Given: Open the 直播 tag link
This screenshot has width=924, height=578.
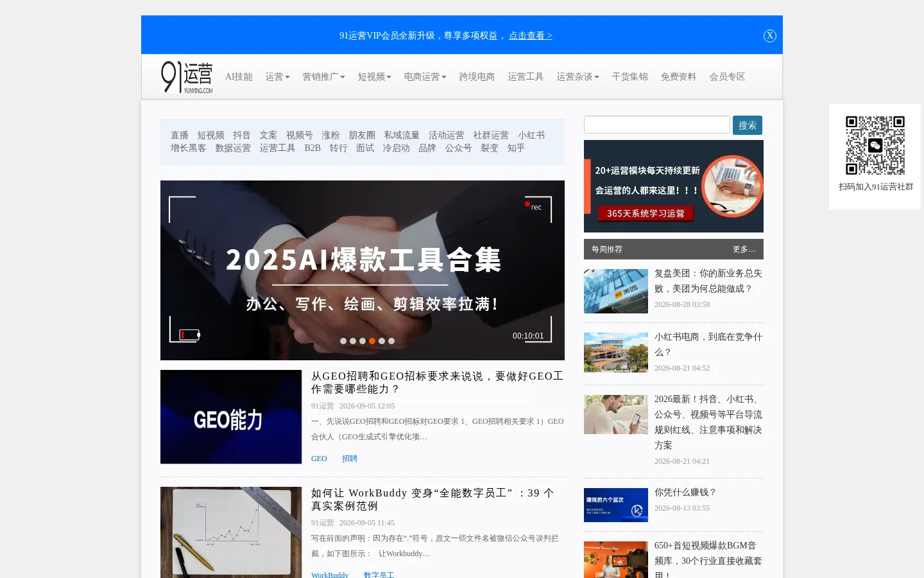Looking at the screenshot, I should (x=180, y=136).
